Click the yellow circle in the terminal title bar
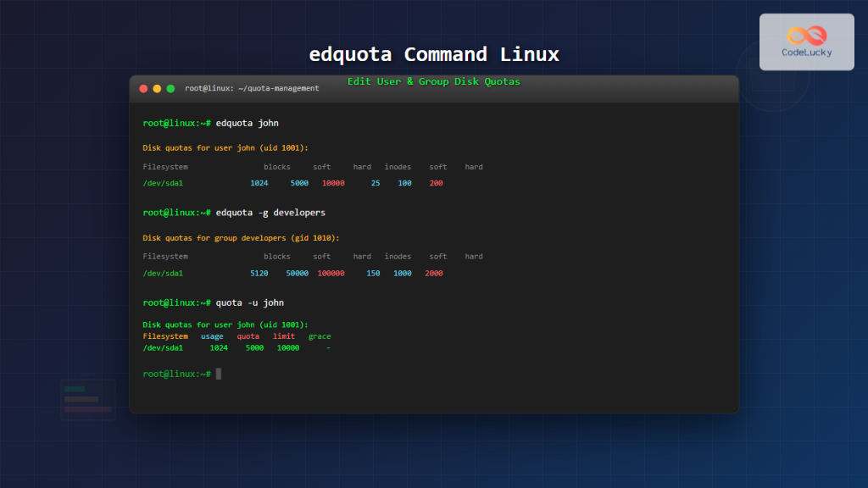Image resolution: width=868 pixels, height=488 pixels. (x=156, y=87)
